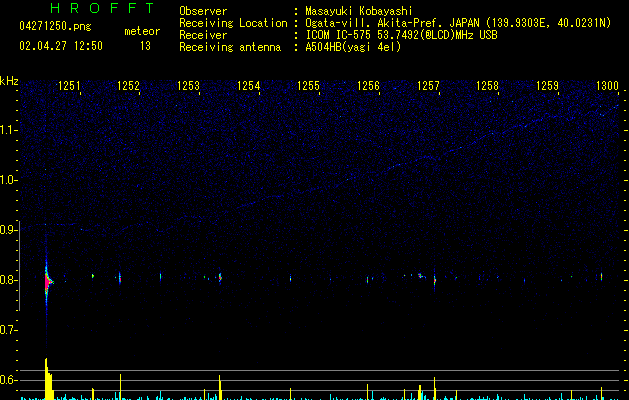Click the yellow amplitude spike below the 1252 marker
The height and width of the screenshot is (400, 629).
pos(120,387)
